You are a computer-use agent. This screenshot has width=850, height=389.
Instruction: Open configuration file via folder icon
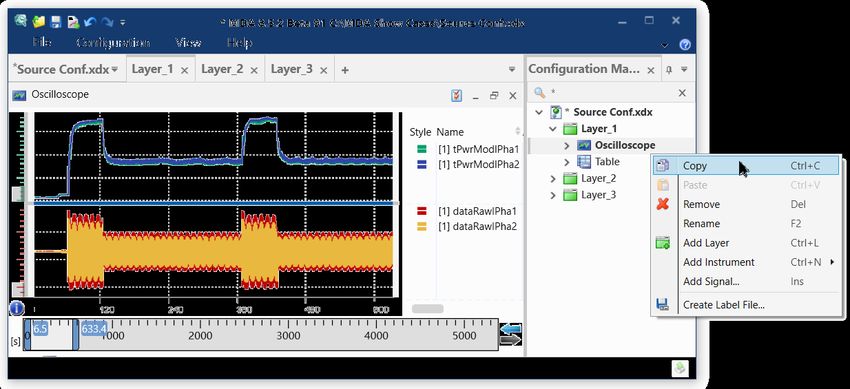click(38, 22)
